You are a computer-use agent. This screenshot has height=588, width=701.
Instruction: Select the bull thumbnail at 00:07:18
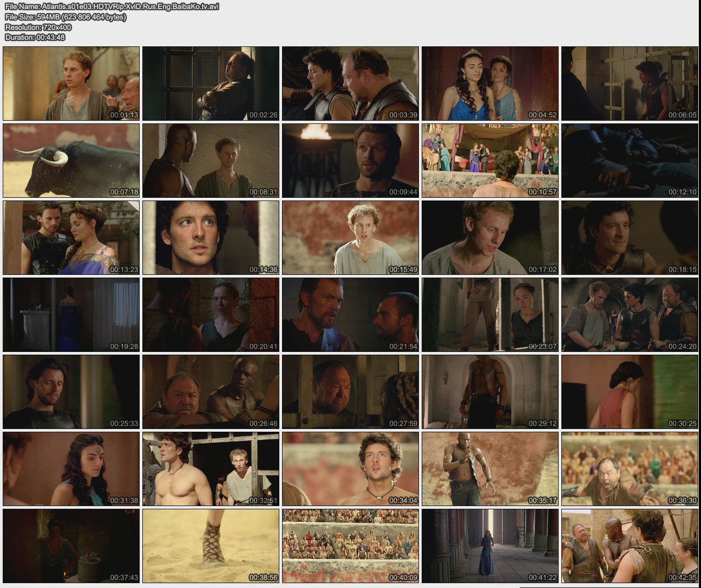[71, 161]
